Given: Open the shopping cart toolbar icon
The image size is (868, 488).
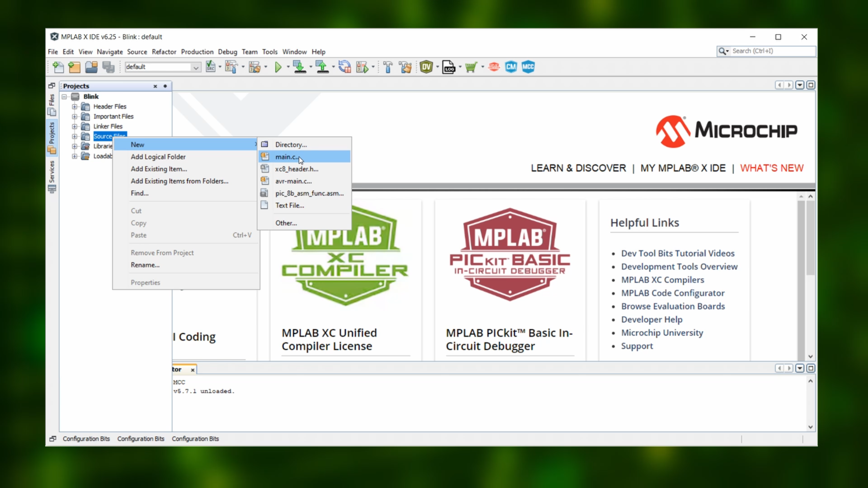Looking at the screenshot, I should pos(471,67).
